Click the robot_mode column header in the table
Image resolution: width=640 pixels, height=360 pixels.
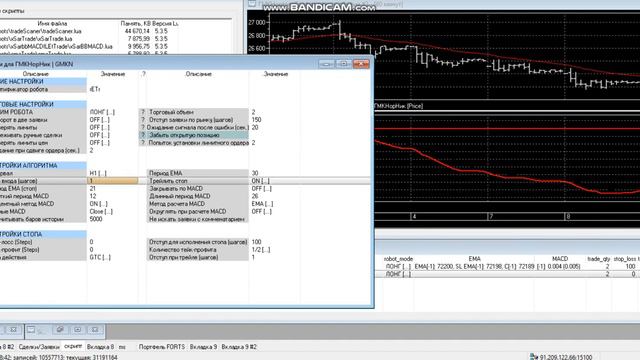pos(398,259)
